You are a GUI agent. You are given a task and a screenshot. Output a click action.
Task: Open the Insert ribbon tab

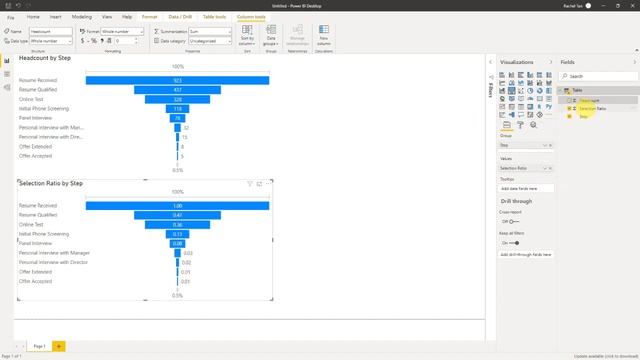pos(56,17)
